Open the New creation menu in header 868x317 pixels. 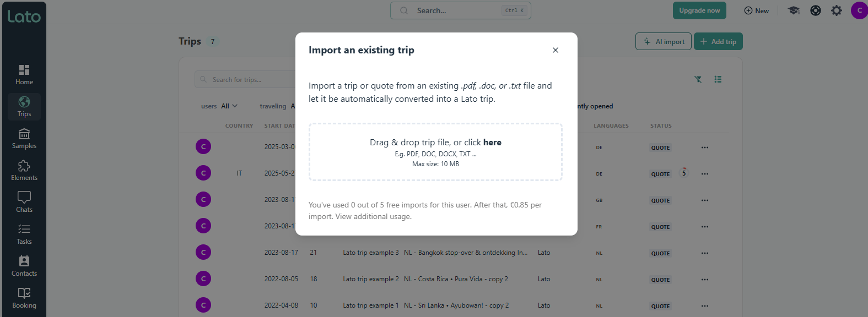(x=756, y=10)
